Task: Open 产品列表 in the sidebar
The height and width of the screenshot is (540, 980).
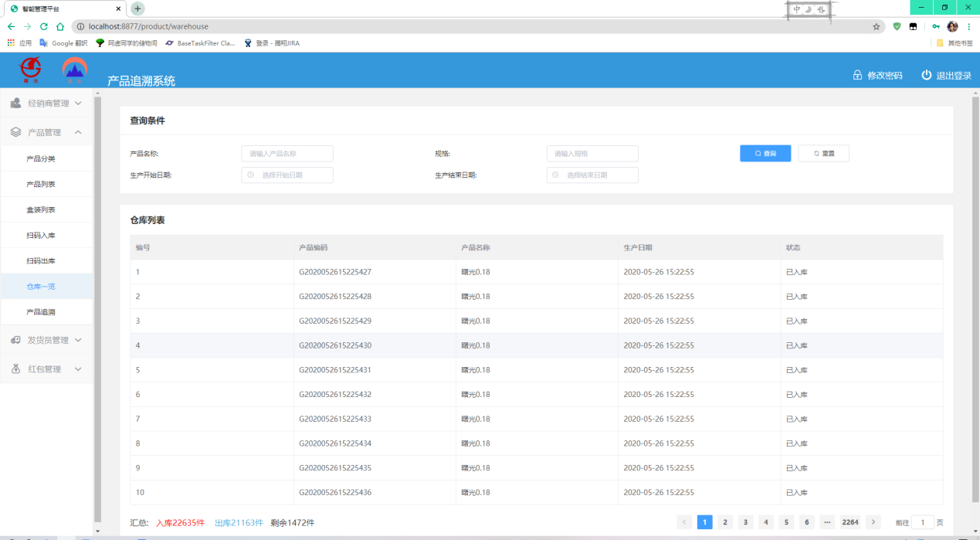Action: (x=41, y=185)
